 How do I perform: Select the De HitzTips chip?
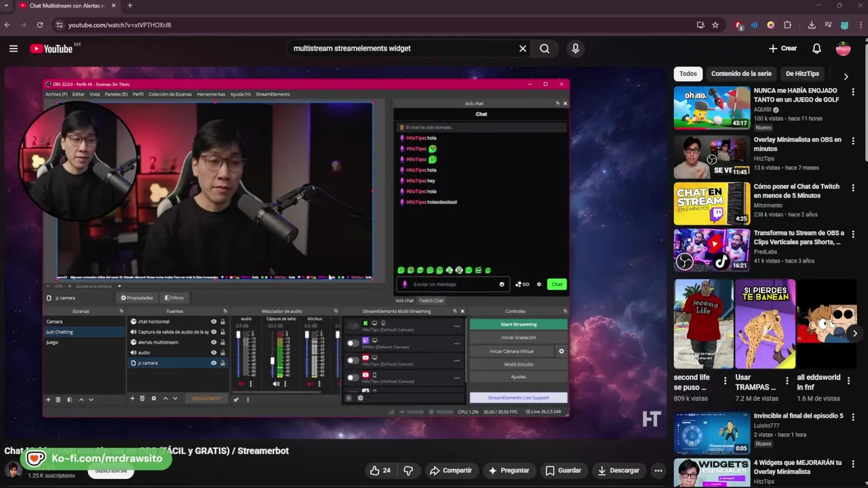802,74
